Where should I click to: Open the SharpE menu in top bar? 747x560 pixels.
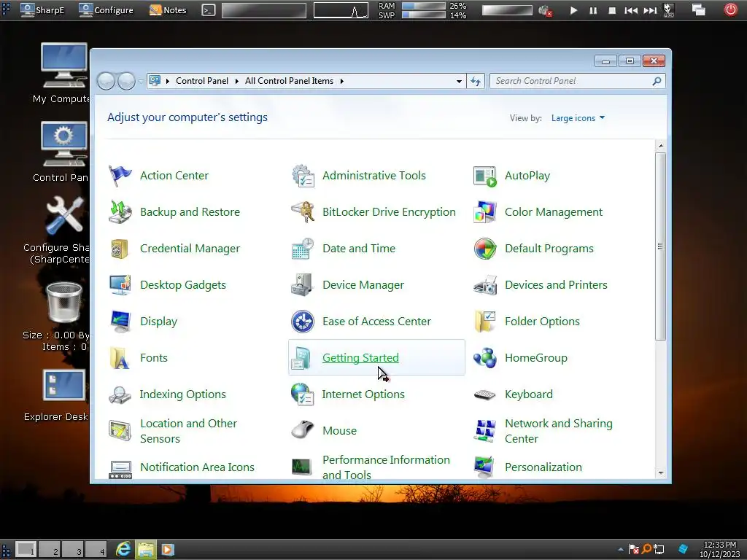coord(42,9)
